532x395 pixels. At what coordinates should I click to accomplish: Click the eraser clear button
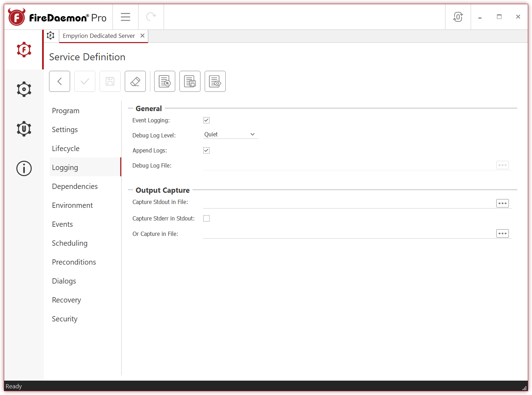pos(135,81)
